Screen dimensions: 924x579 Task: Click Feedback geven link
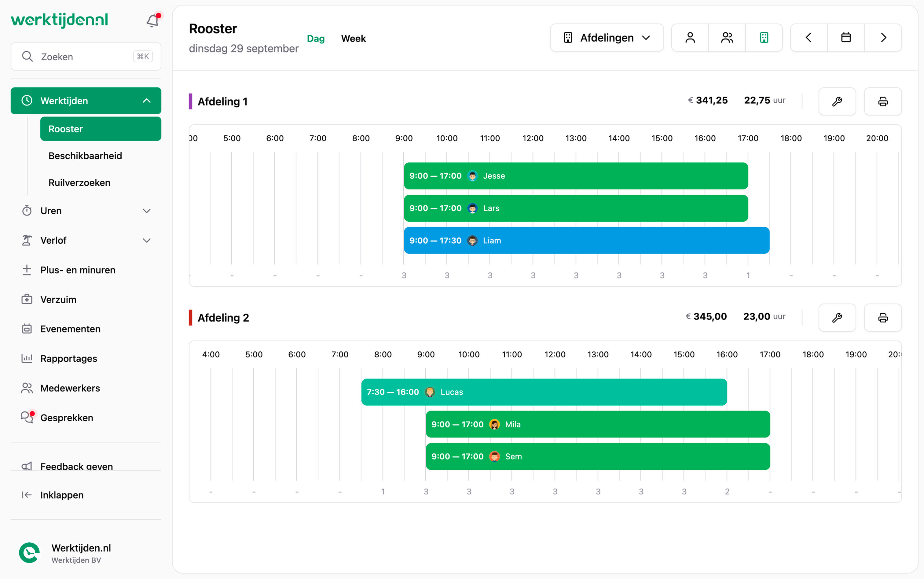coord(77,466)
